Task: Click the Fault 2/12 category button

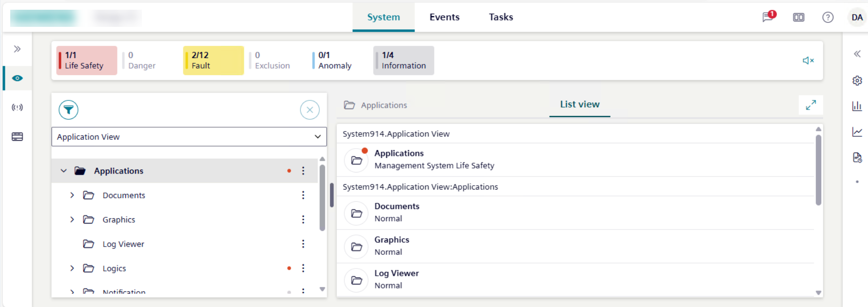Action: [x=213, y=60]
